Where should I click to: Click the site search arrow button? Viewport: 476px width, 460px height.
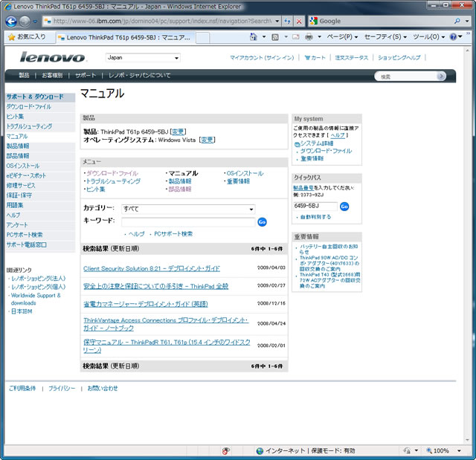pos(442,76)
